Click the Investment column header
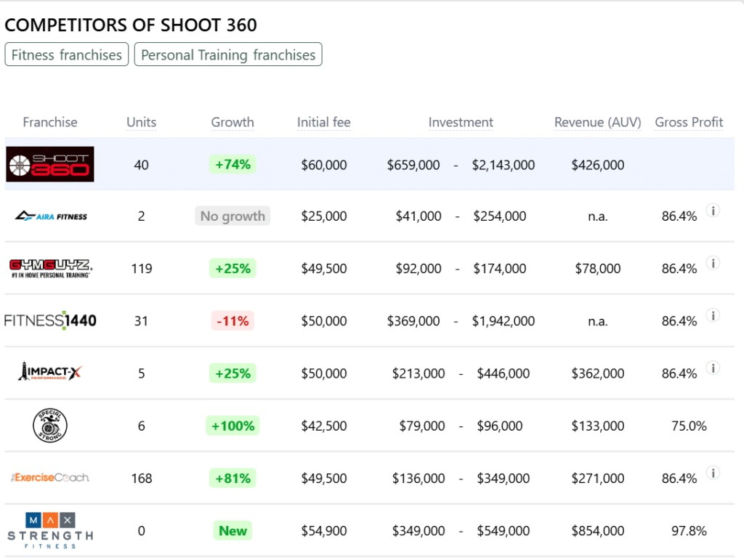Viewport: 744px width, 560px height. (461, 122)
